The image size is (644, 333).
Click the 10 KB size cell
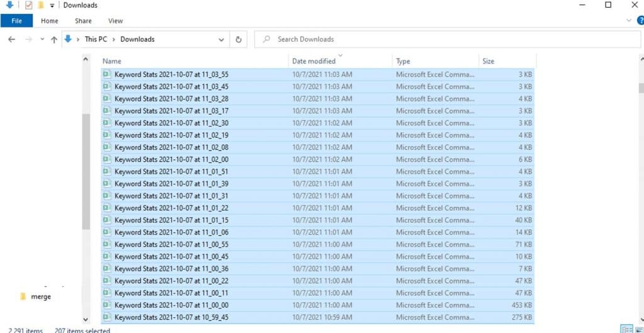coord(524,257)
